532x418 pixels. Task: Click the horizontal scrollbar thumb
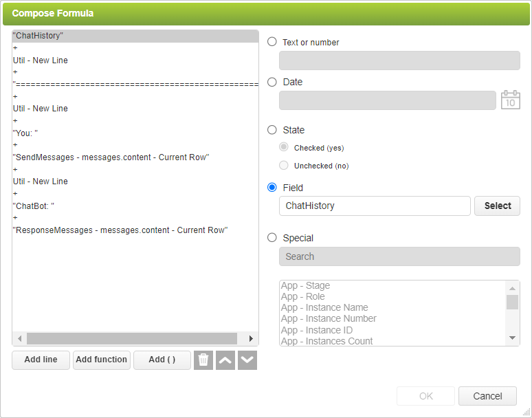[131, 339]
